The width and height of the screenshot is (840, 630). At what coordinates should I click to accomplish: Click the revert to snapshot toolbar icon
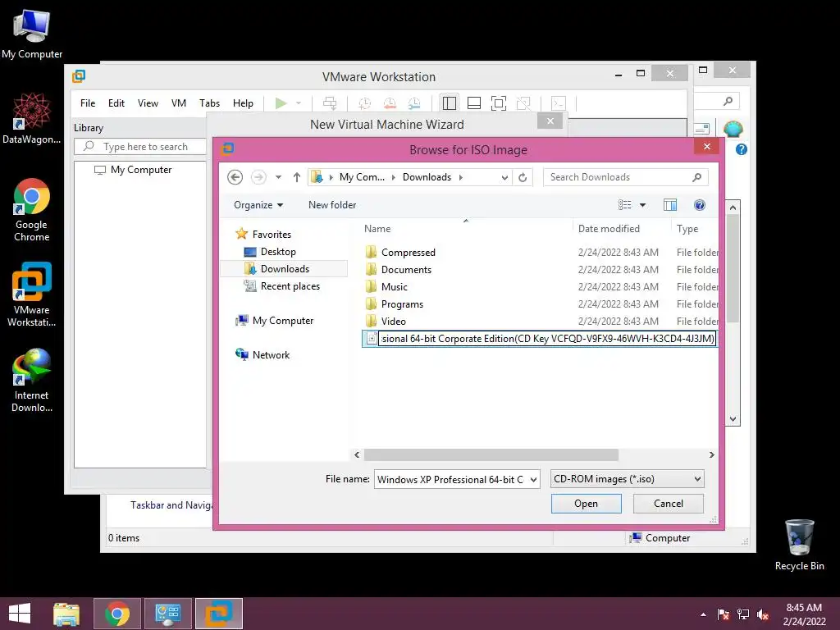click(390, 103)
